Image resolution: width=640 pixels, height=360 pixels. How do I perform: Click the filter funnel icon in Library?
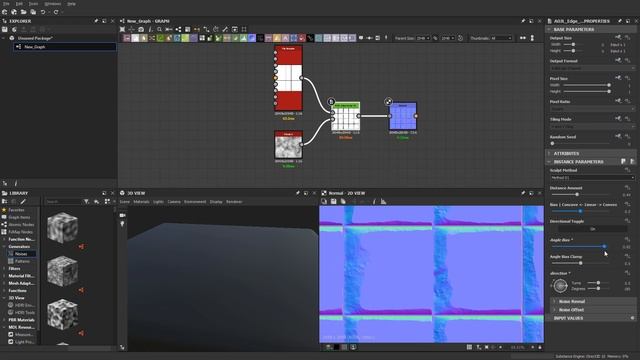point(87,202)
